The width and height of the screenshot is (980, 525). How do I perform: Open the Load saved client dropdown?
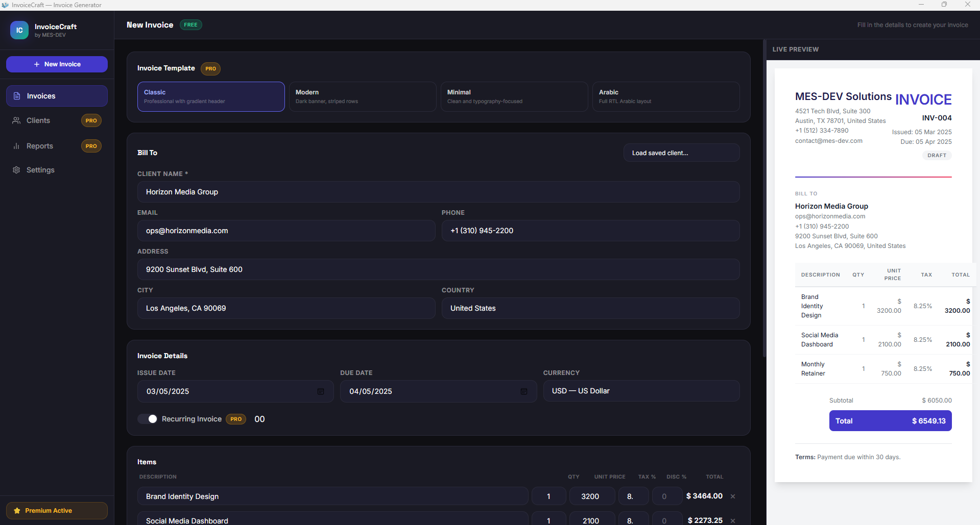click(x=681, y=153)
